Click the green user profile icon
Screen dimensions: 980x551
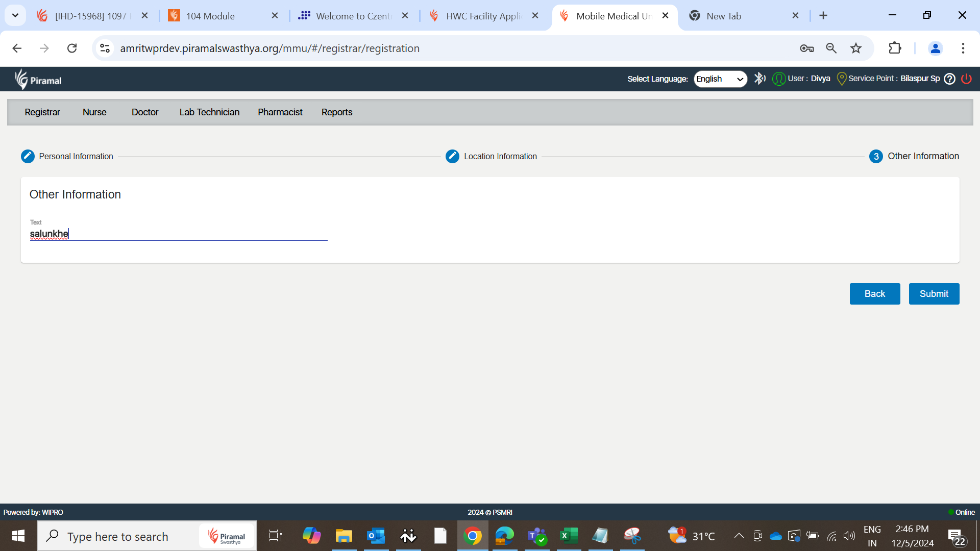tap(779, 79)
